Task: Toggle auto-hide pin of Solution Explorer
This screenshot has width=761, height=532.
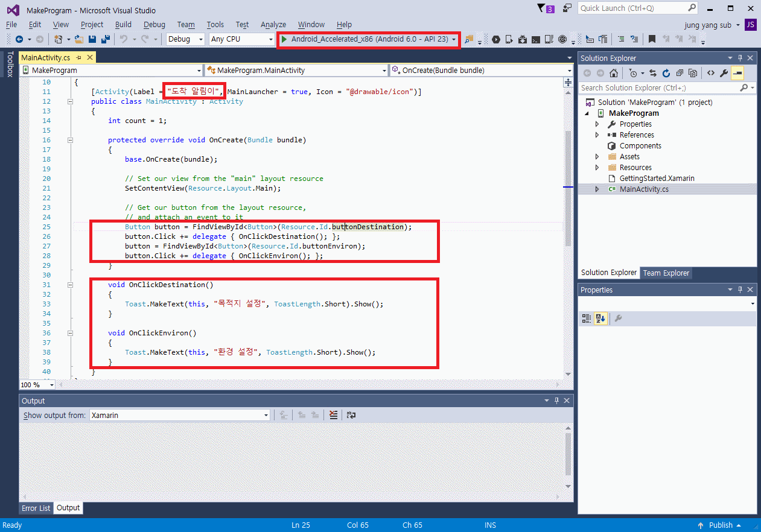Action: click(740, 58)
